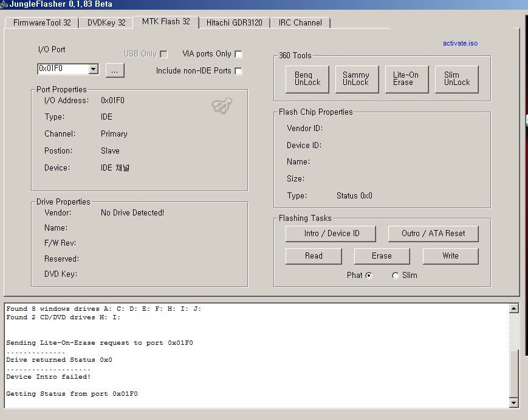Image resolution: width=528 pixels, height=420 pixels.
Task: Click the USB plug icon in Port Properties
Action: [x=222, y=106]
